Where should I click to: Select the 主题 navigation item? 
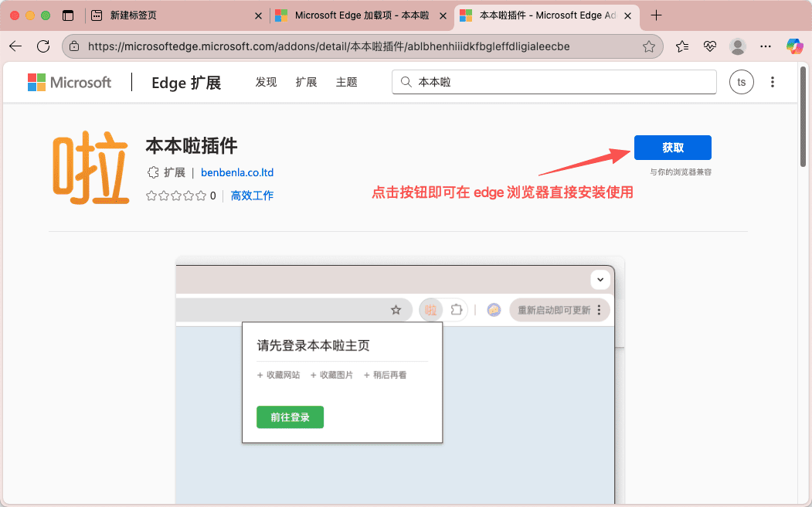click(x=346, y=82)
